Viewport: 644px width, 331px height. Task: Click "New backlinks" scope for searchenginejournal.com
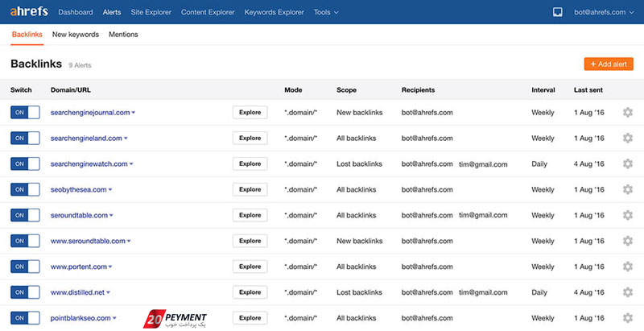[359, 113]
